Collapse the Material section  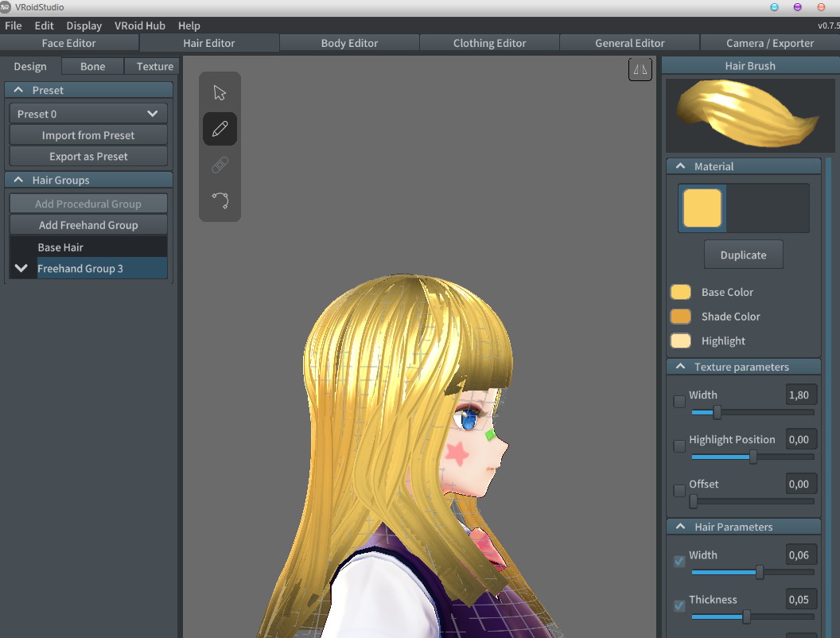tap(681, 166)
